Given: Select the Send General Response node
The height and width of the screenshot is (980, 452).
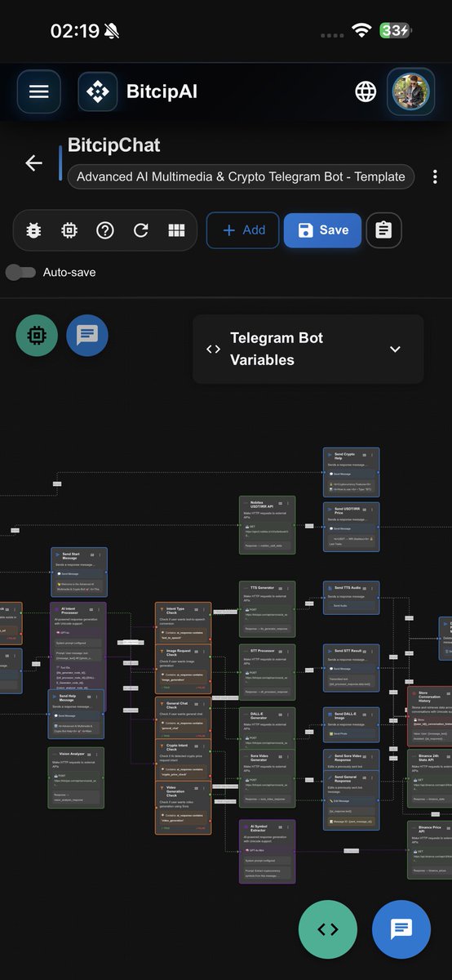Looking at the screenshot, I should [x=351, y=800].
